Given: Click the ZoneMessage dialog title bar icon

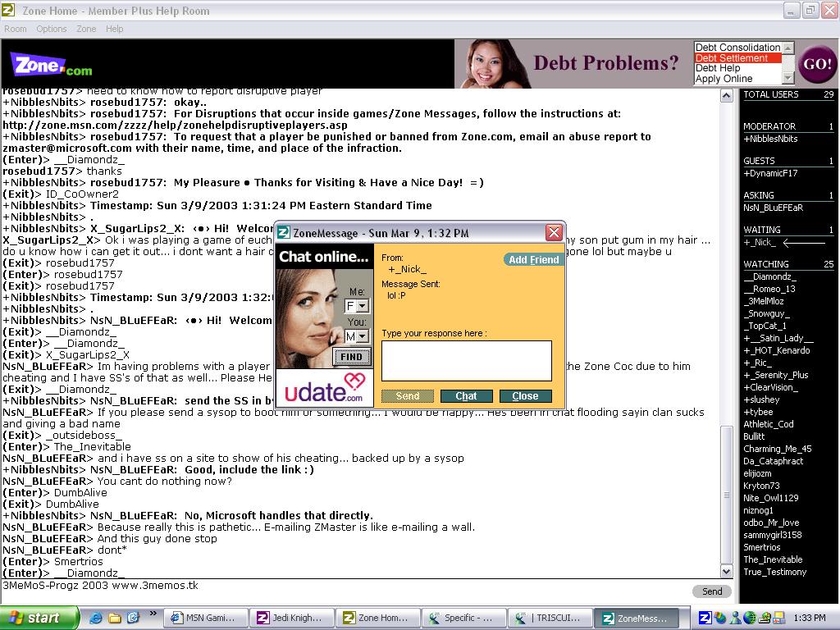Looking at the screenshot, I should (283, 233).
